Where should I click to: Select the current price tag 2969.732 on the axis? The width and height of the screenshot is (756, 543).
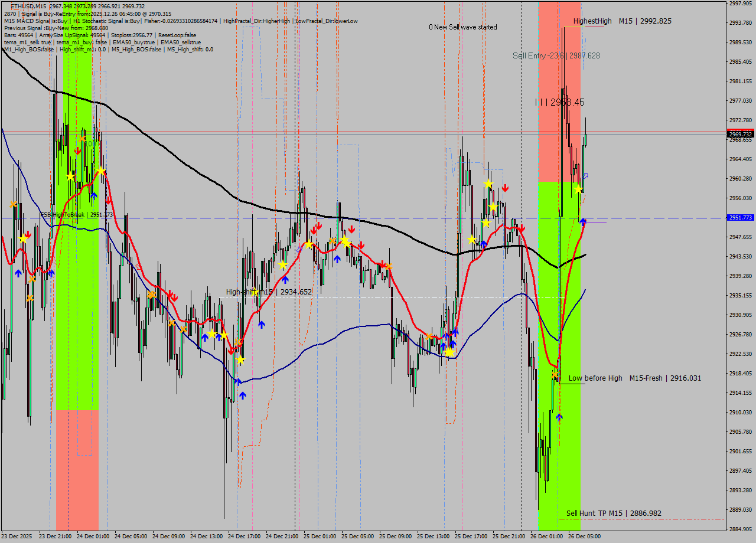pyautogui.click(x=740, y=133)
